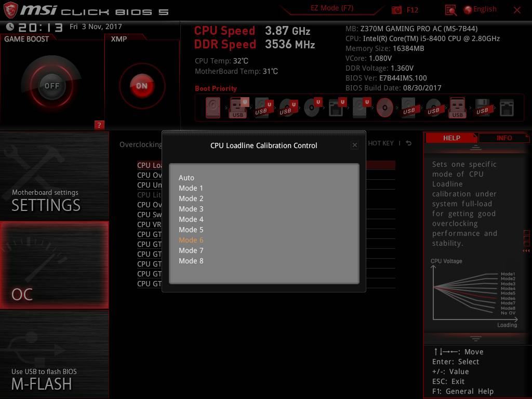Select the highlighted CPU Loadline row behind popup
This screenshot has width=532, height=399.
click(149, 165)
